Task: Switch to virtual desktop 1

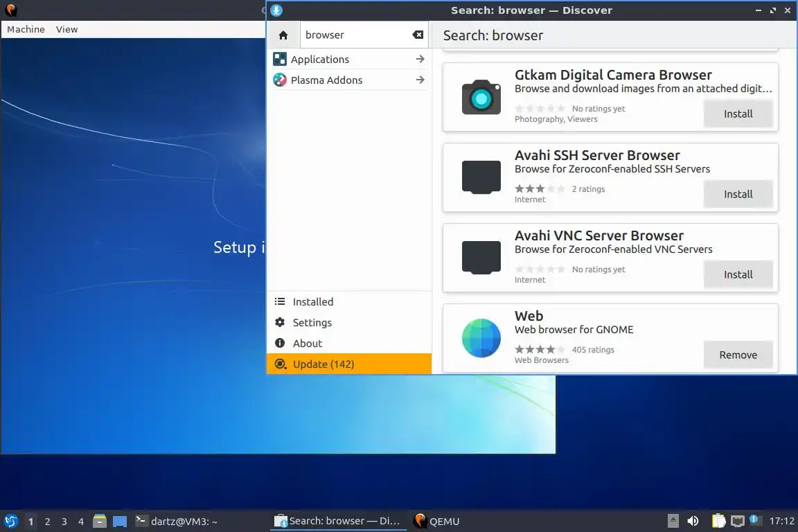Action: (x=31, y=522)
